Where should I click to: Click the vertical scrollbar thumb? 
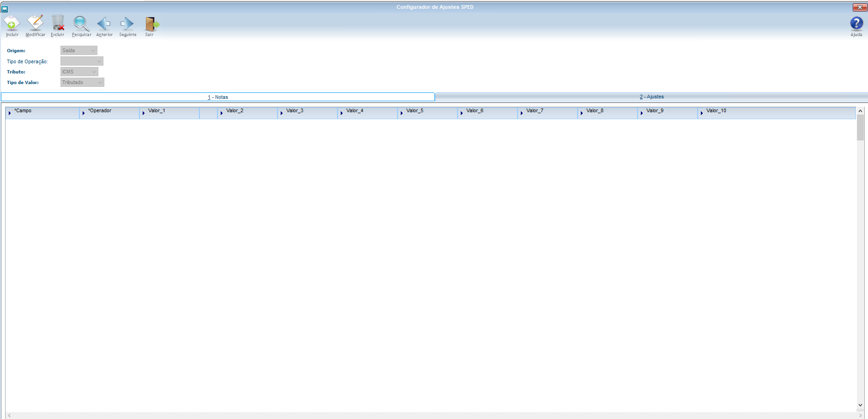click(860, 128)
